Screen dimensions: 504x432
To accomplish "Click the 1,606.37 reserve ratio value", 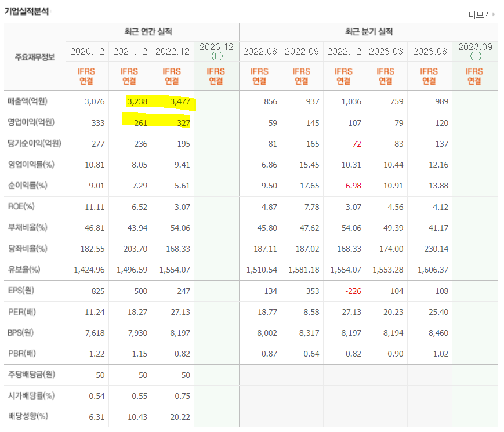I will [433, 270].
